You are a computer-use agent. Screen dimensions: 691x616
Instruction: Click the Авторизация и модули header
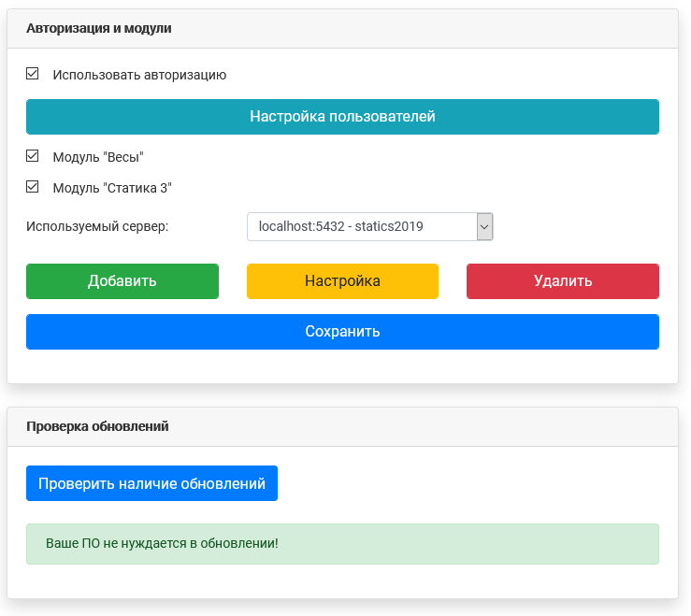(x=99, y=28)
